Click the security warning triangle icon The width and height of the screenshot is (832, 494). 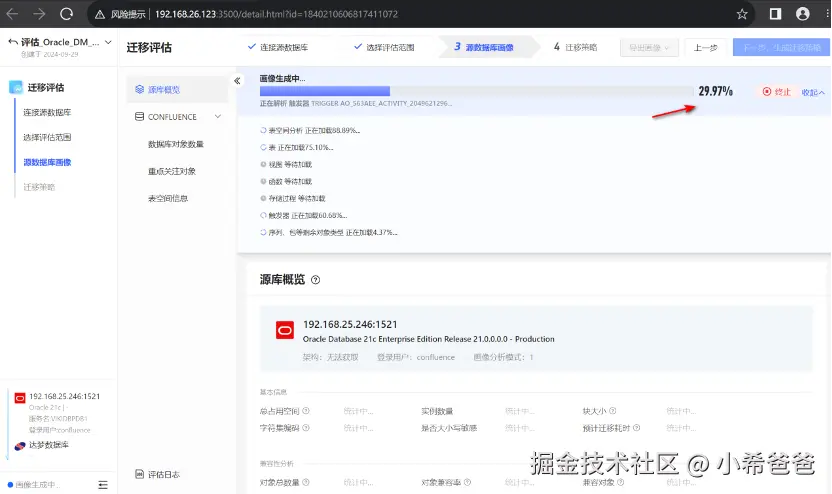coord(100,14)
